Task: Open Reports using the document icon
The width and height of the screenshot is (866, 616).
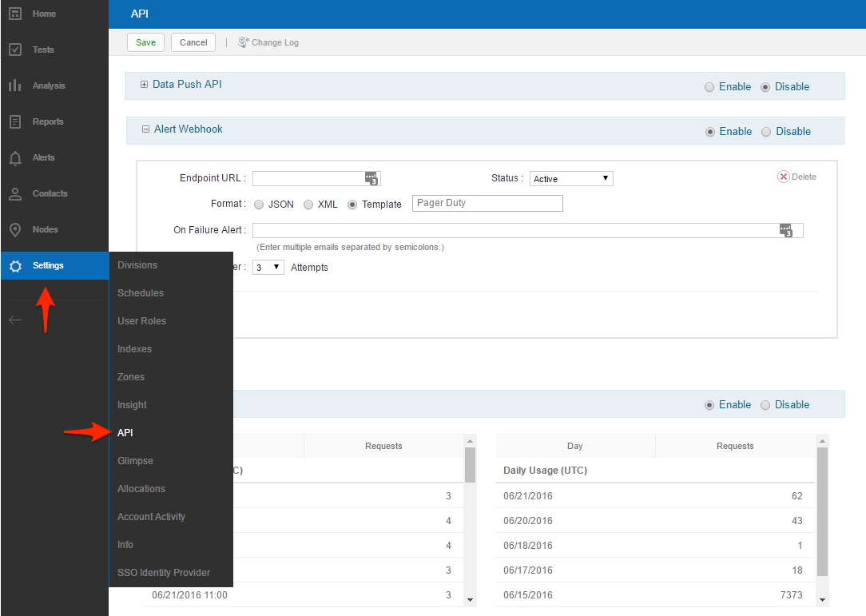Action: click(14, 121)
